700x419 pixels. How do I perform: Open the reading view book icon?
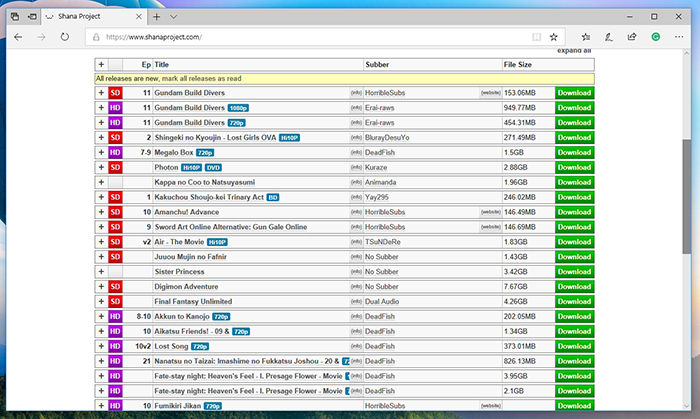pos(536,37)
